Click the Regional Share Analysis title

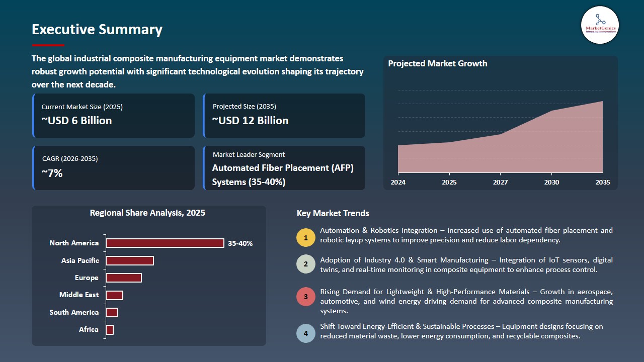click(147, 213)
